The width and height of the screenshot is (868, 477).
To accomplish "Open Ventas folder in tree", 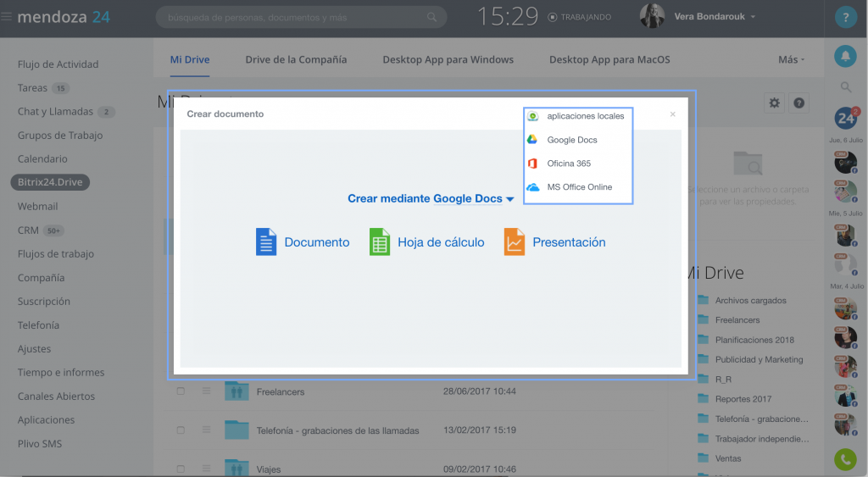I will (x=728, y=458).
